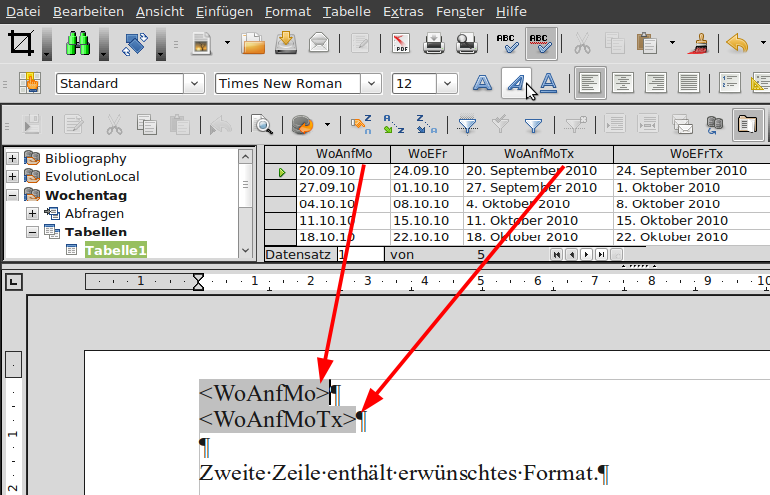Viewport: 770px width, 495px height.
Task: Expand the Bibliography database tree node
Action: (x=12, y=158)
